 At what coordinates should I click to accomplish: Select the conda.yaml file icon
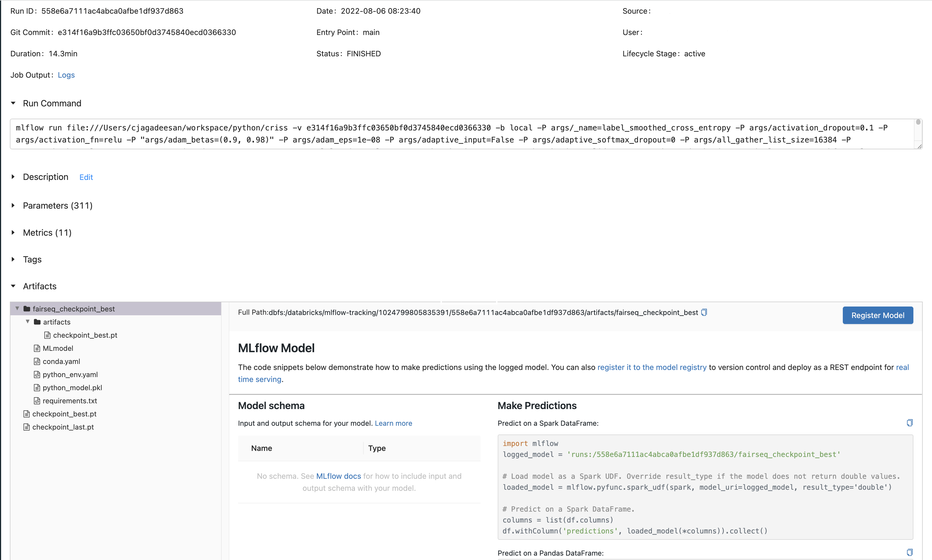coord(37,361)
